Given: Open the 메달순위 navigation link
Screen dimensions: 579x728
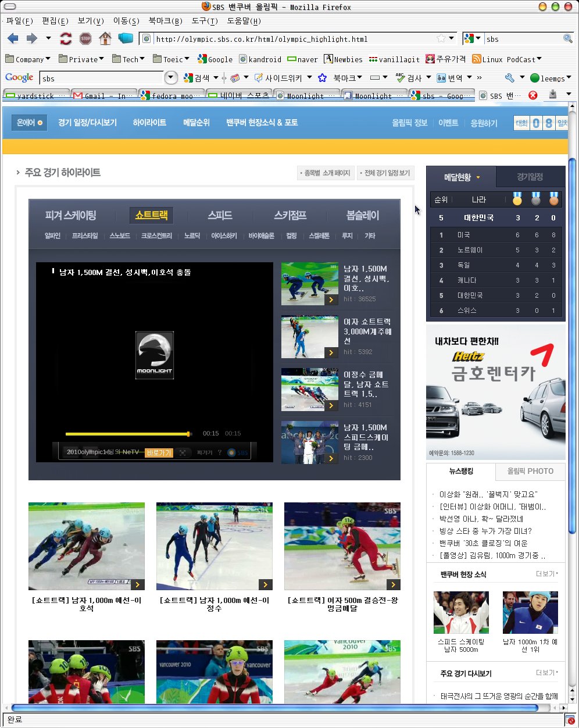Looking at the screenshot, I should 196,123.
